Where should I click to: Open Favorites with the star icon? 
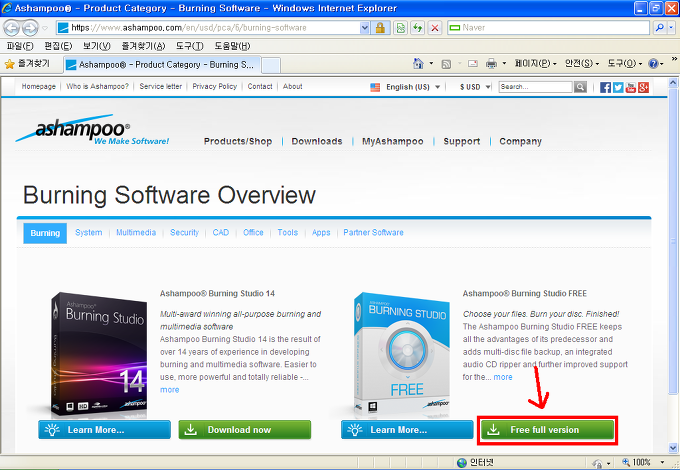[x=10, y=64]
